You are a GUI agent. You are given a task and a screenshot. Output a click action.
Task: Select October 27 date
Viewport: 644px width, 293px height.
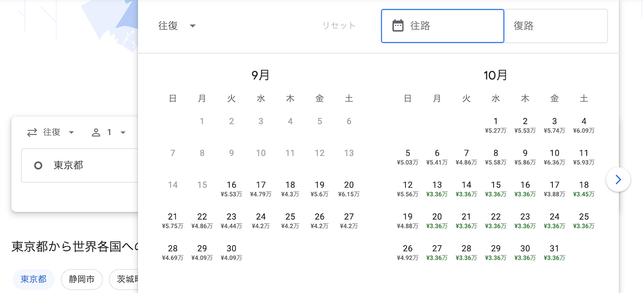coord(437,252)
